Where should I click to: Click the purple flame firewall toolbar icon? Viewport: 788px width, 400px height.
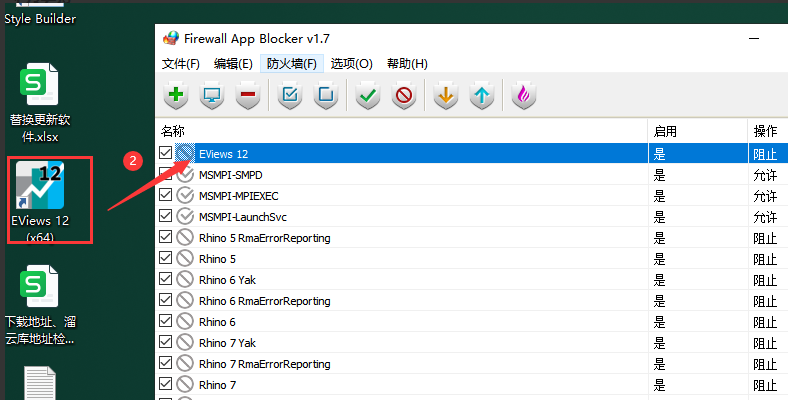(524, 95)
